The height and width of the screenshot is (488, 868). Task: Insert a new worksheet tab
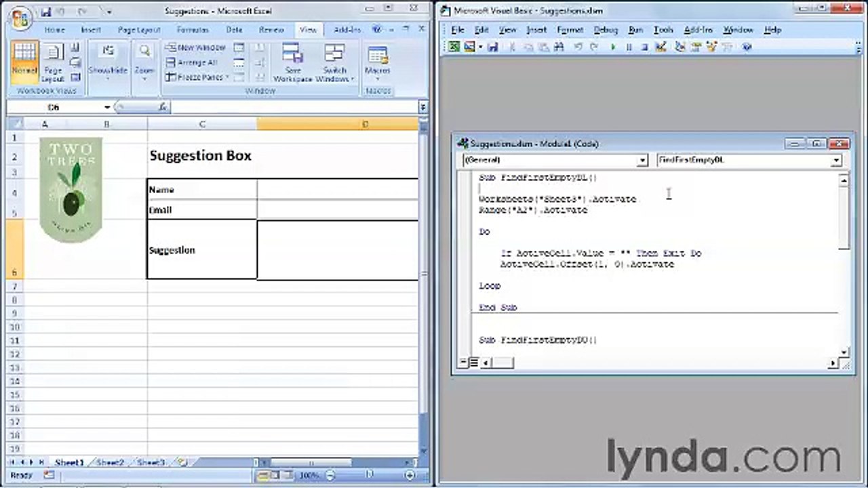181,463
